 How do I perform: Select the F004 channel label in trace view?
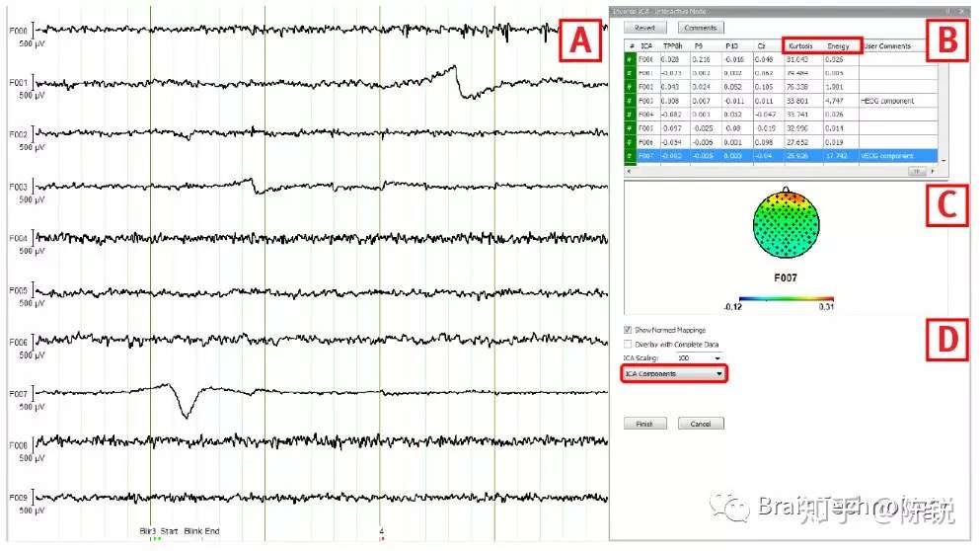pos(18,238)
